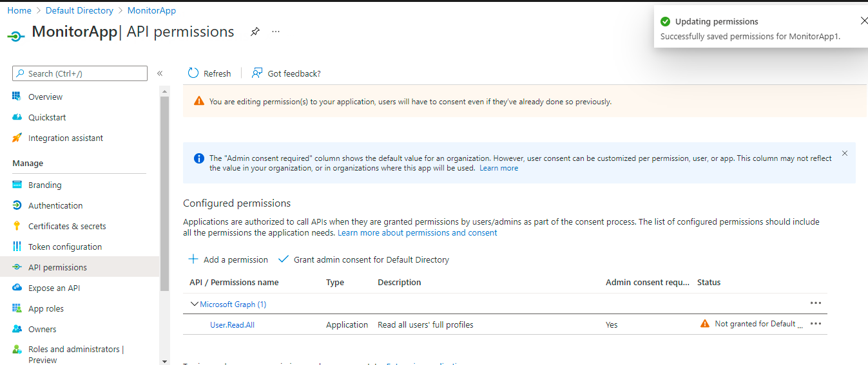Click green success check in notification
Image resolution: width=868 pixels, height=365 pixels.
click(x=666, y=22)
